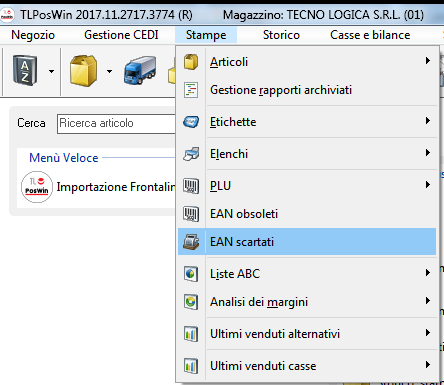Image resolution: width=444 pixels, height=385 pixels.
Task: Click the pie chart icon beside Liste ABC
Action: click(x=191, y=274)
